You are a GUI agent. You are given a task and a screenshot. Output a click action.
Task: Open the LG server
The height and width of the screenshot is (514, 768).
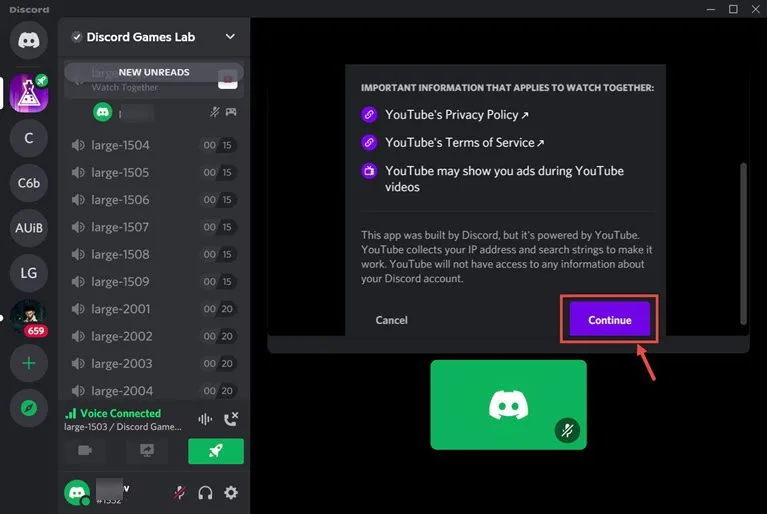click(x=29, y=273)
